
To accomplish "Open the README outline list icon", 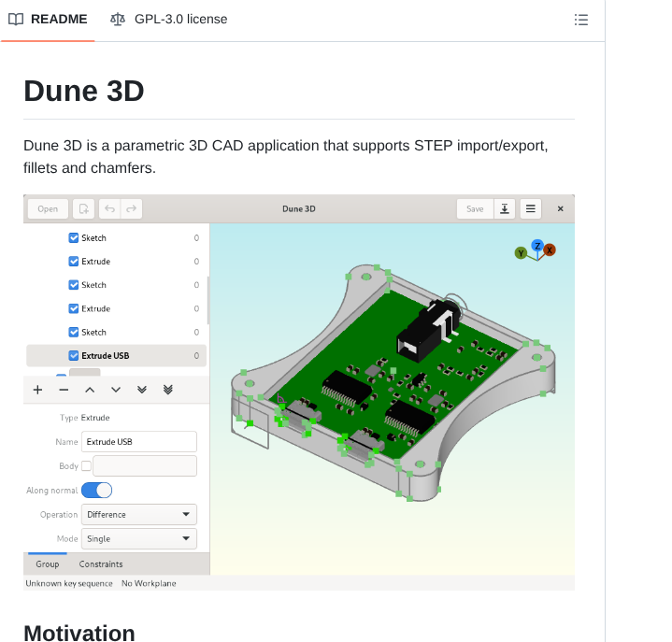I will [x=580, y=20].
